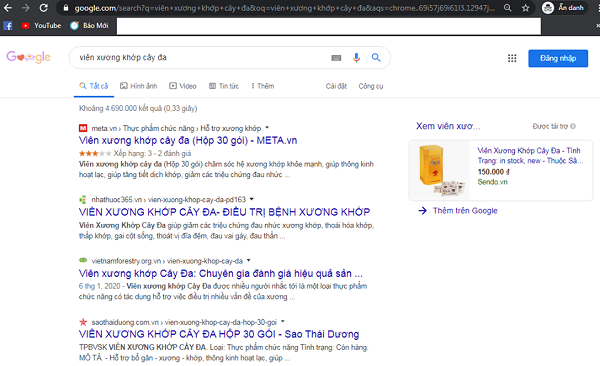Select the Tất cả tab
This screenshot has width=600, height=366.
(x=94, y=86)
